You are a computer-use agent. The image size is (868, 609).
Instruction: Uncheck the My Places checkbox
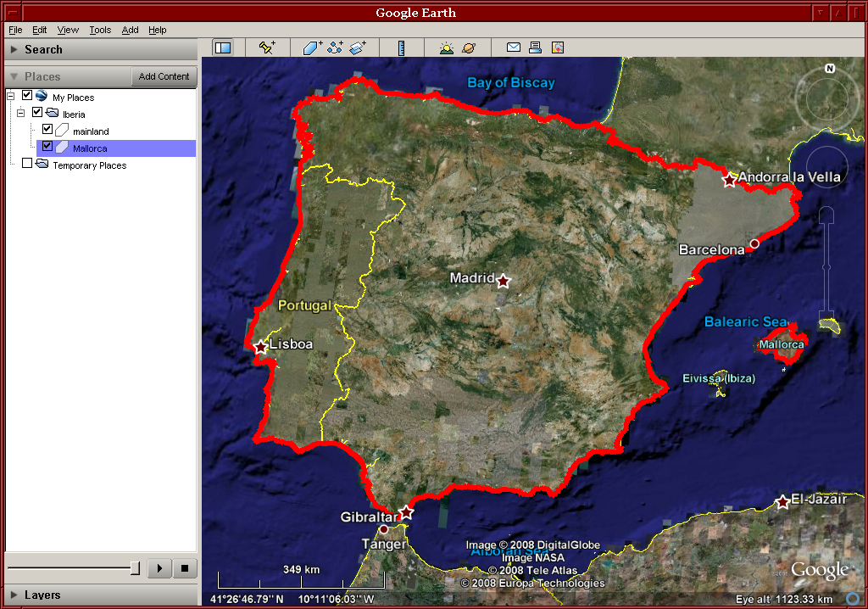(26, 95)
